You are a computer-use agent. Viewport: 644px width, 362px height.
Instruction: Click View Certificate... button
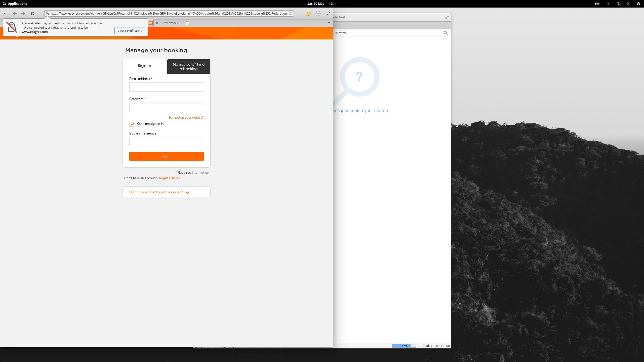(x=130, y=31)
